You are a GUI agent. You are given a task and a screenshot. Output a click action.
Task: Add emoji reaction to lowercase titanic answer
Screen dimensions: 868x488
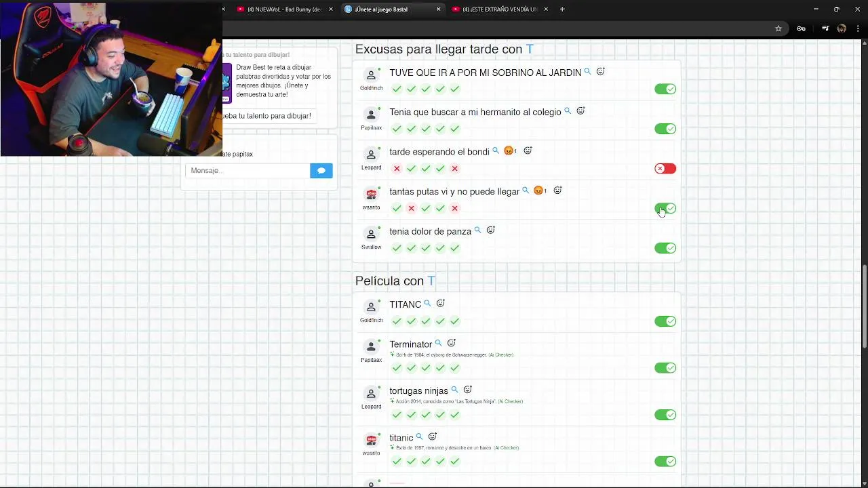[x=432, y=436]
